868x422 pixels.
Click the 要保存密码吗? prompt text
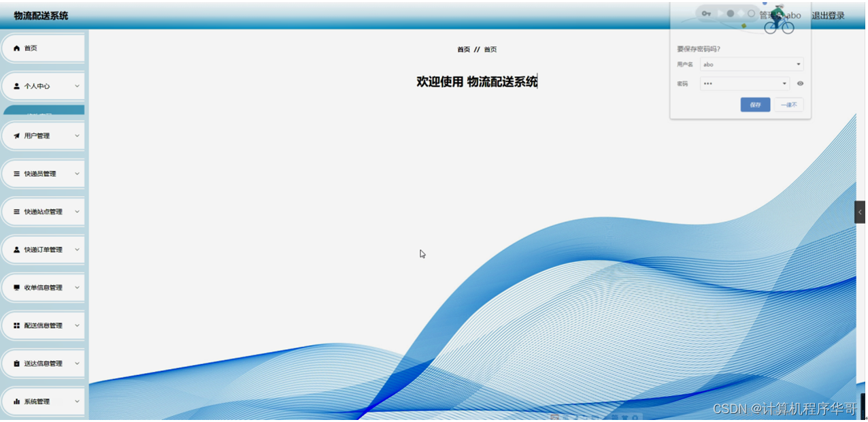click(x=699, y=49)
